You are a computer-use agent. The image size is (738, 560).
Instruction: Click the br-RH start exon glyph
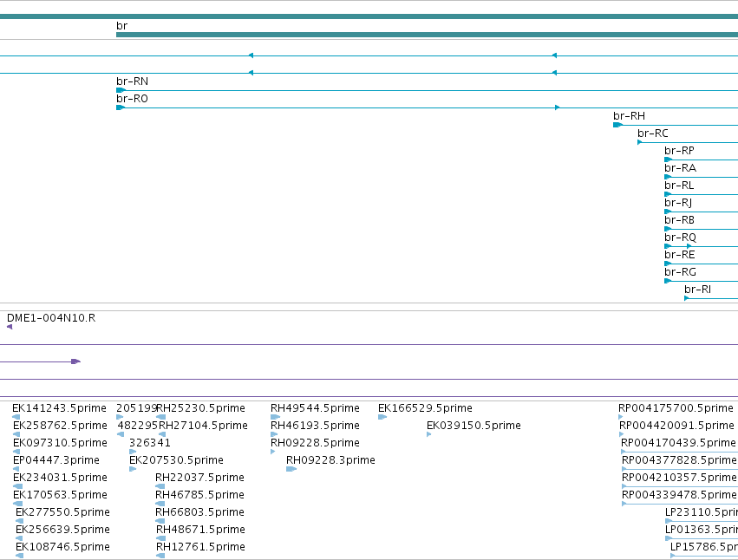point(617,125)
